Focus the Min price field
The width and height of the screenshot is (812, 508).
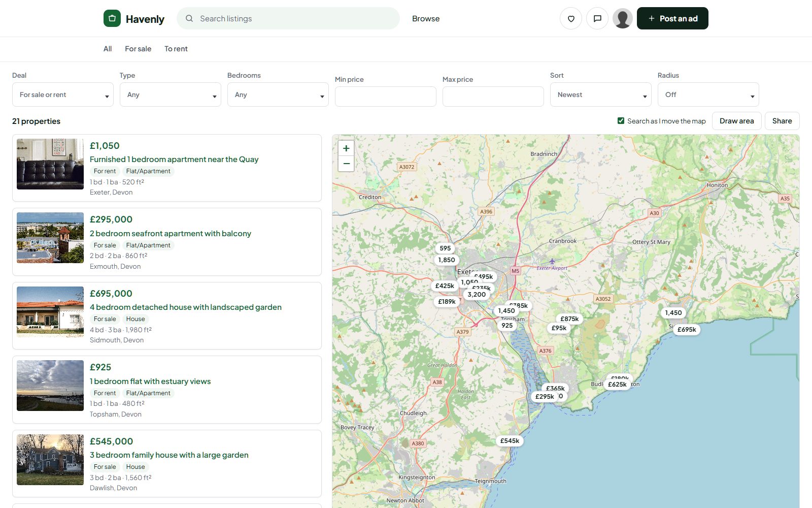pyautogui.click(x=386, y=97)
